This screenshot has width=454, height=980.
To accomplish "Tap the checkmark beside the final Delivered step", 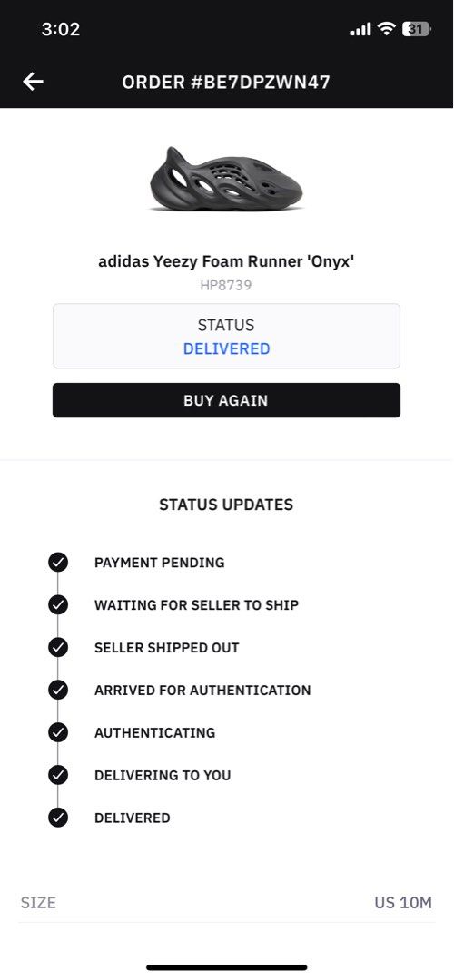I will 58,818.
